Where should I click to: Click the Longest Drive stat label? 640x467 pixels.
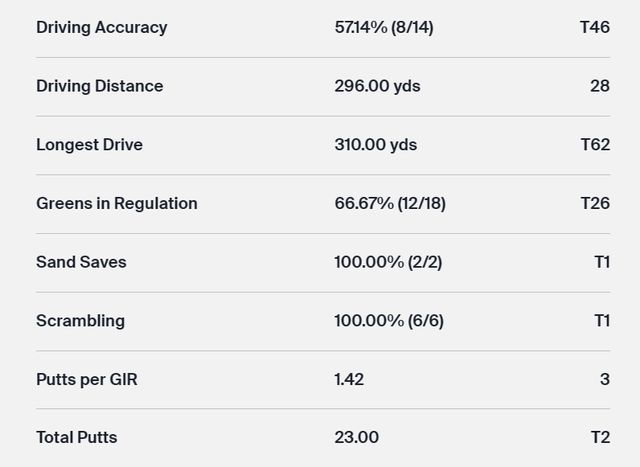(x=89, y=145)
